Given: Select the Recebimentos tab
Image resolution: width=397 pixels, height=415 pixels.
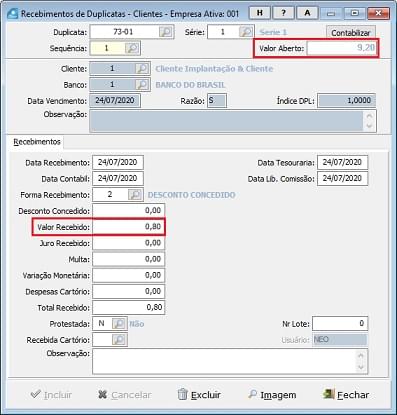Looking at the screenshot, I should click(37, 142).
